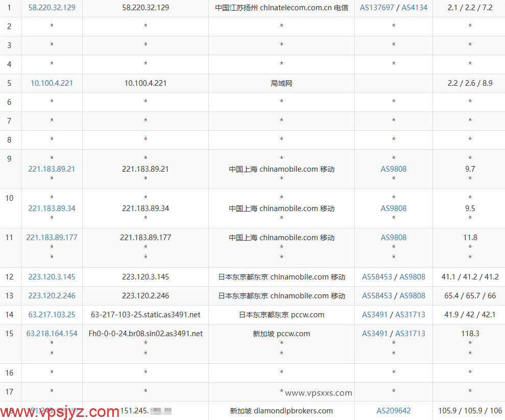
Task: Open IP link 63.217.103.25
Action: (52, 315)
